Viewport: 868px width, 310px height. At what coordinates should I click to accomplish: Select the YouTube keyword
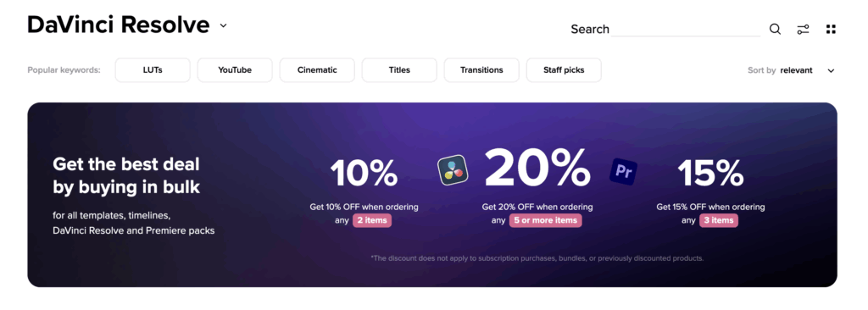(x=235, y=70)
